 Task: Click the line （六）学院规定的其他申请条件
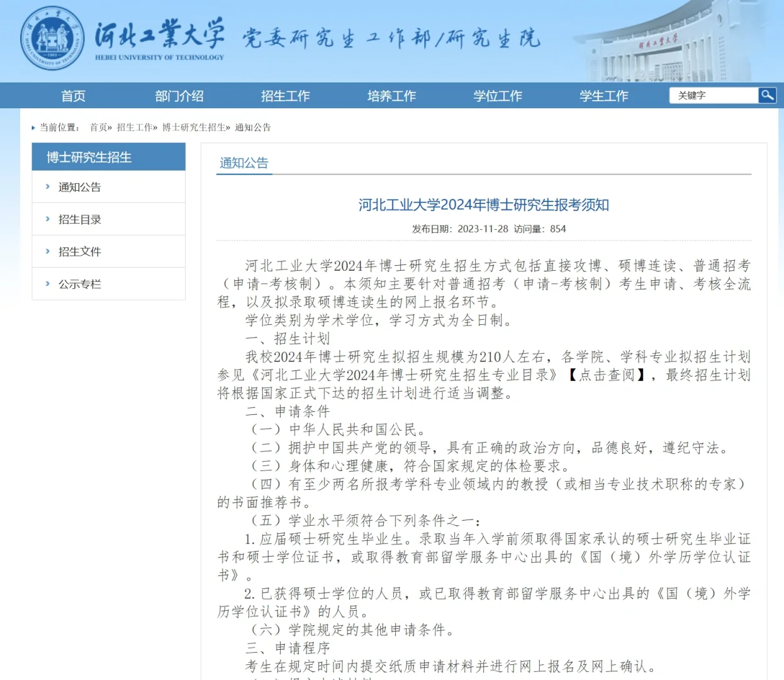[350, 630]
